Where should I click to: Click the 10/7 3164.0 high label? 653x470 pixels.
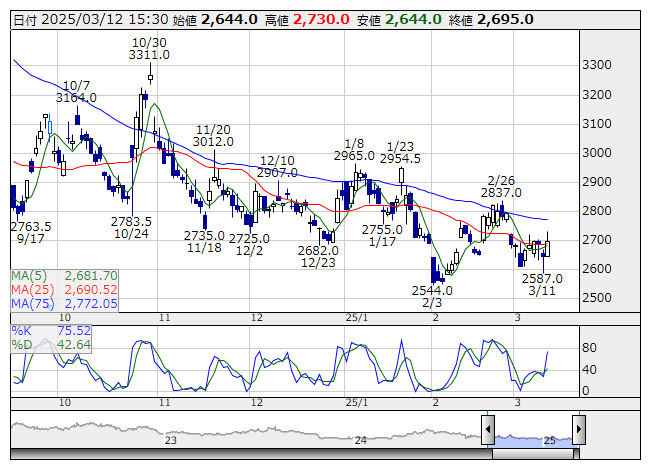pyautogui.click(x=76, y=92)
